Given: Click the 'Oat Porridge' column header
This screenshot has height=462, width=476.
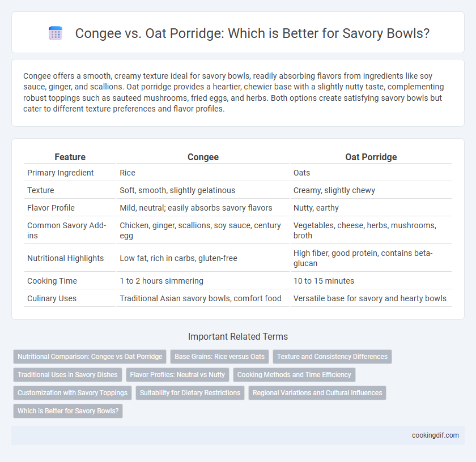Looking at the screenshot, I should tap(371, 157).
